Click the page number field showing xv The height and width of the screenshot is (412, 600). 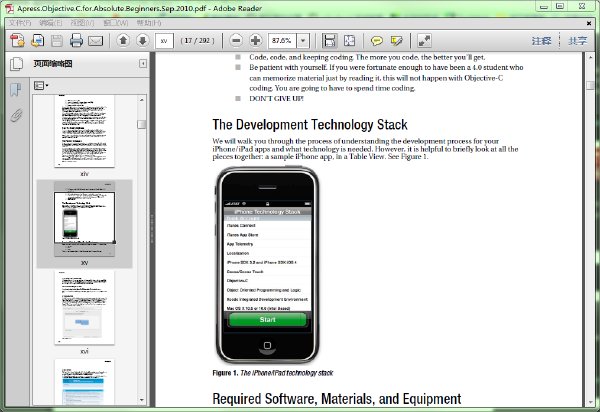pos(164,41)
